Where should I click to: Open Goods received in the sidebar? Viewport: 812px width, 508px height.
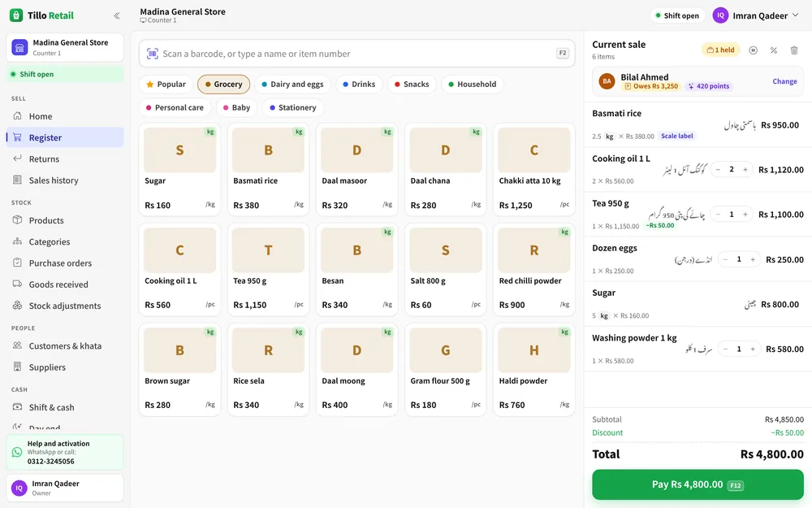[x=65, y=284]
